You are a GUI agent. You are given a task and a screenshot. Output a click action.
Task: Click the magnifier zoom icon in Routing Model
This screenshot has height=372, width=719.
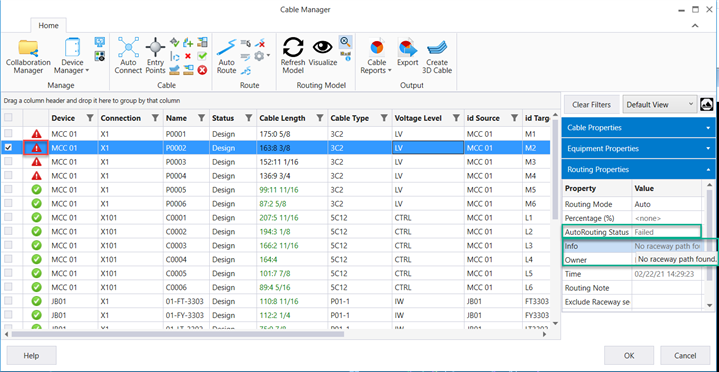[345, 42]
